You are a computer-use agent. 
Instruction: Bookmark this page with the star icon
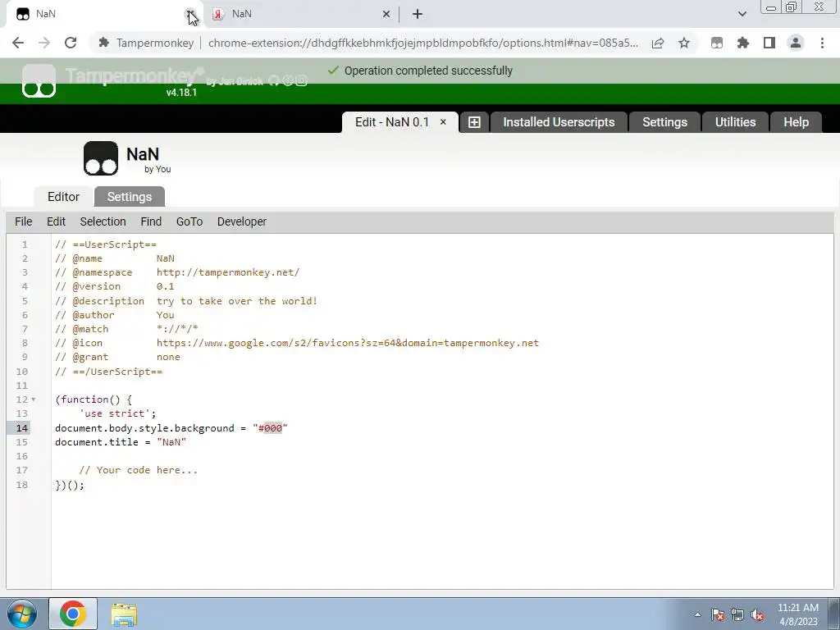pos(684,43)
